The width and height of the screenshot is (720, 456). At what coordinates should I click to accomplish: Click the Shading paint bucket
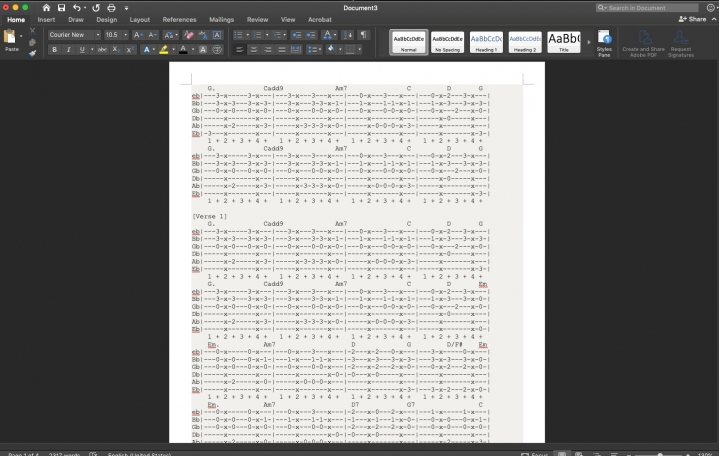pyautogui.click(x=330, y=49)
